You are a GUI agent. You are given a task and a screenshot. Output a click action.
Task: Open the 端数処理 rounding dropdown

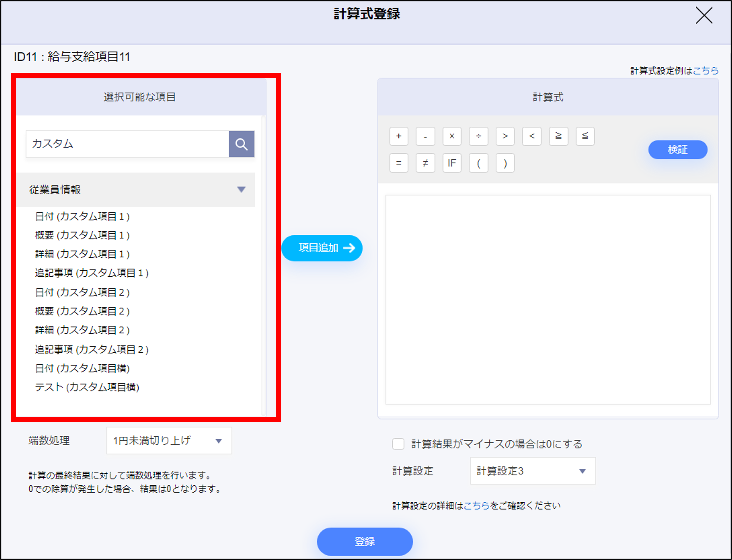(x=169, y=440)
